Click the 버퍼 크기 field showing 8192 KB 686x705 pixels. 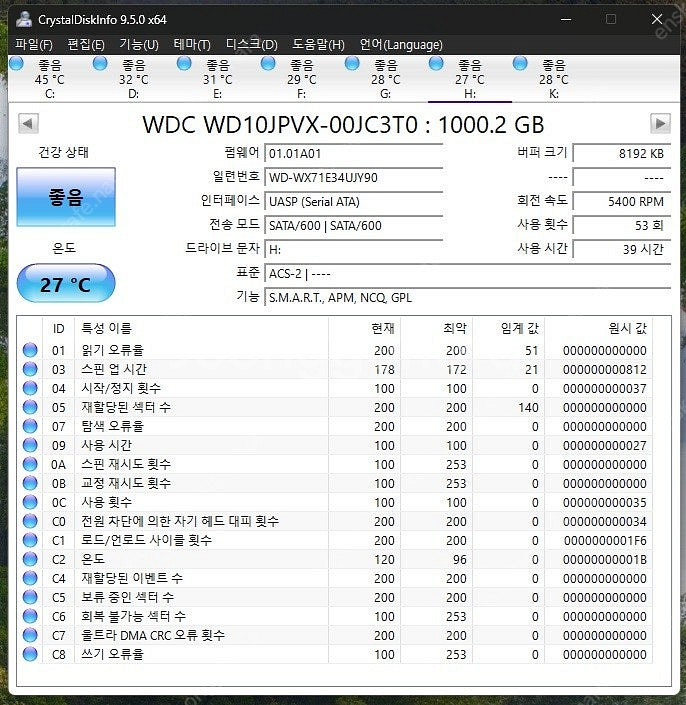pos(622,153)
